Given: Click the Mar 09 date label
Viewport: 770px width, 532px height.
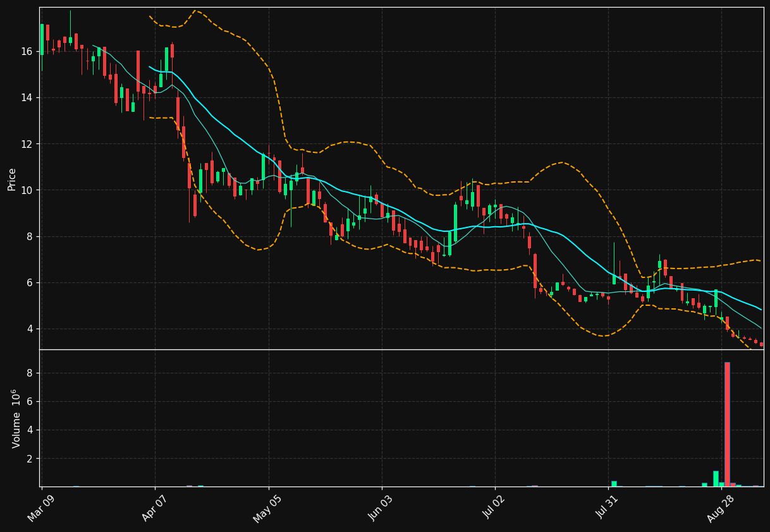Looking at the screenshot, I should 41,509.
